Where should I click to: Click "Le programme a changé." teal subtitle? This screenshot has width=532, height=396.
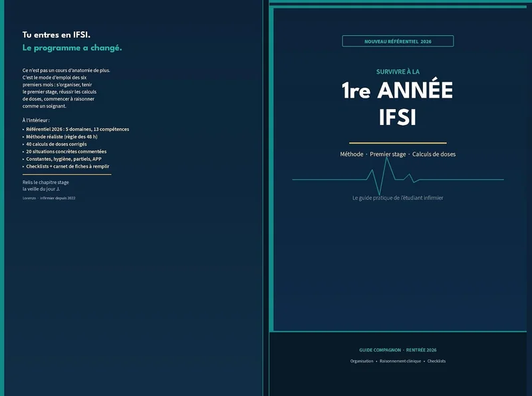coord(72,48)
